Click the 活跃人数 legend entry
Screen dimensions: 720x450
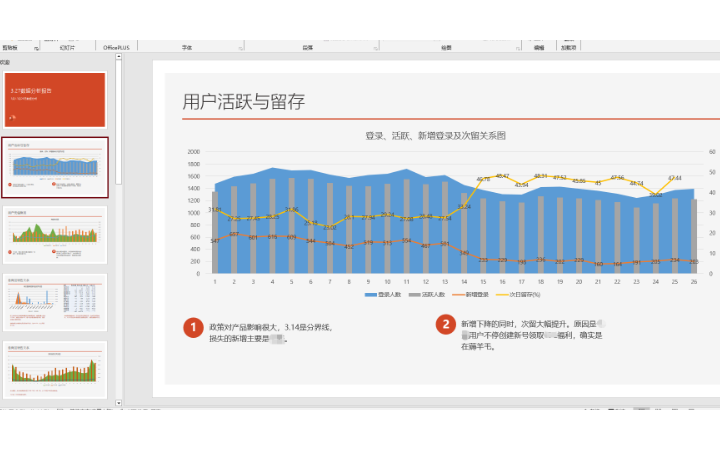[427, 294]
